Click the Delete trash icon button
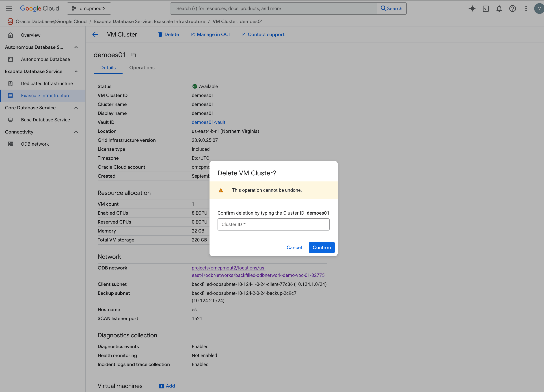 click(x=168, y=34)
